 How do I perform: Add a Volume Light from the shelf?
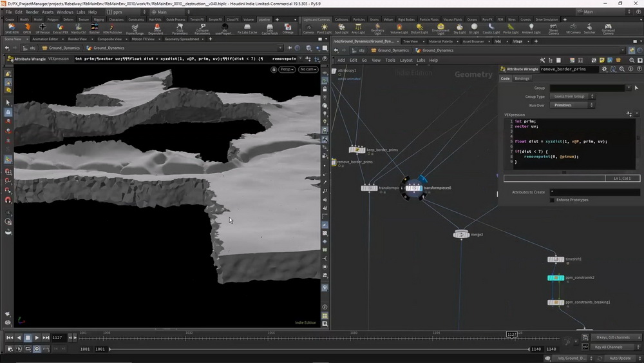click(x=399, y=28)
